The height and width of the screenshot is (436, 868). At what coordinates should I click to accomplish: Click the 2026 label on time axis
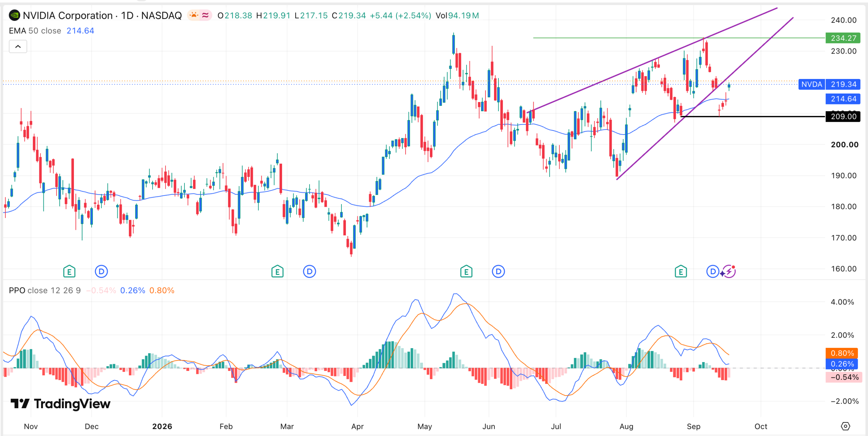(x=162, y=427)
